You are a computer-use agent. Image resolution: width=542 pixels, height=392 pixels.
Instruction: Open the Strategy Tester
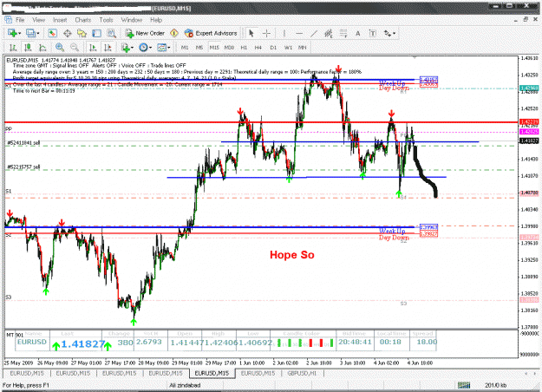point(111,33)
